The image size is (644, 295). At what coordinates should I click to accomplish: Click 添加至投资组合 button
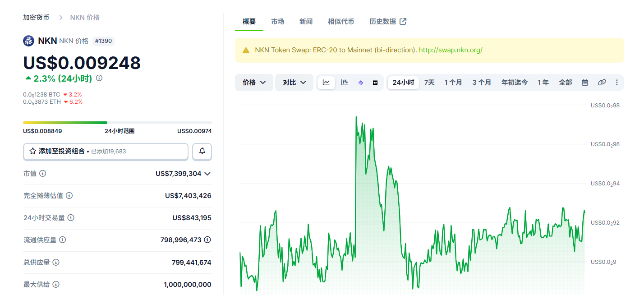[106, 152]
